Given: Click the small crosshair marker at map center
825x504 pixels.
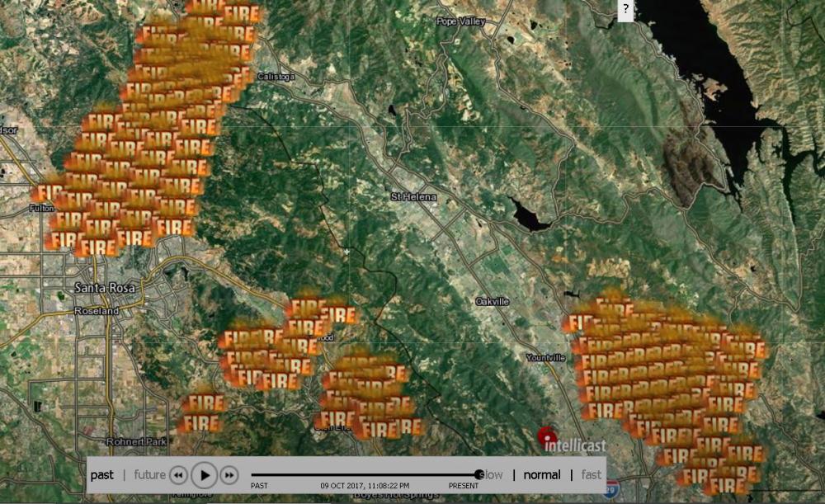Looking at the screenshot, I should pyautogui.click(x=347, y=252).
